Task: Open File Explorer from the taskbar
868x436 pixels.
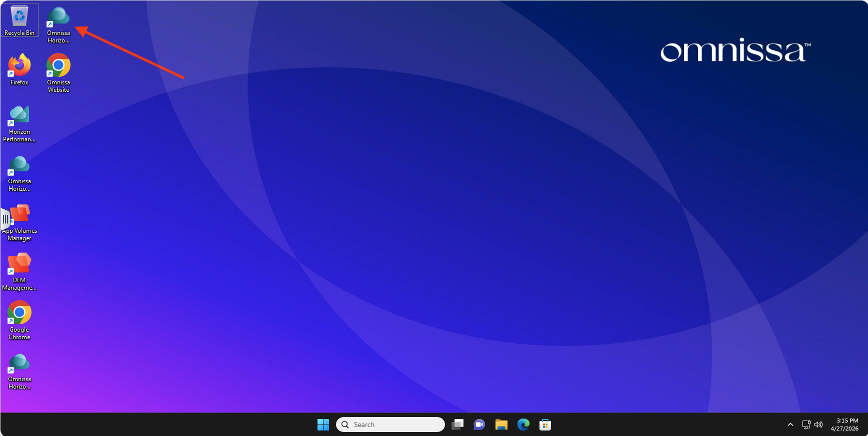Action: (501, 425)
